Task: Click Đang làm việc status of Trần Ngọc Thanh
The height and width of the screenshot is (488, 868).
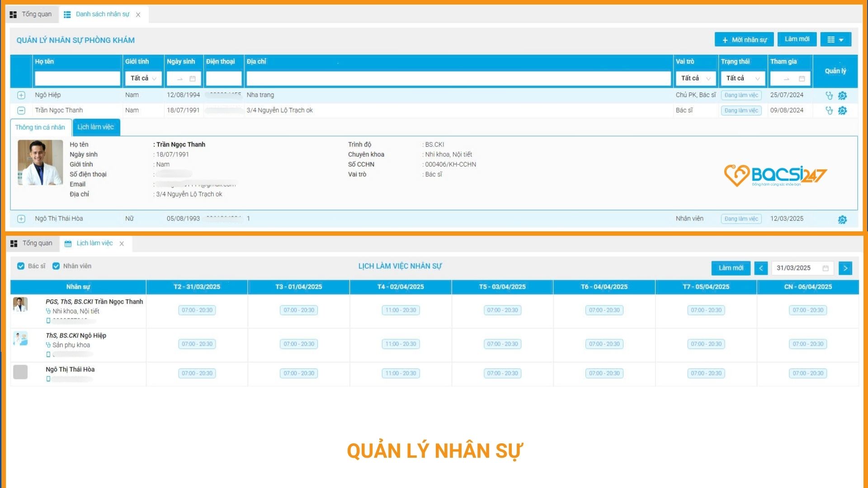Action: pyautogui.click(x=741, y=111)
